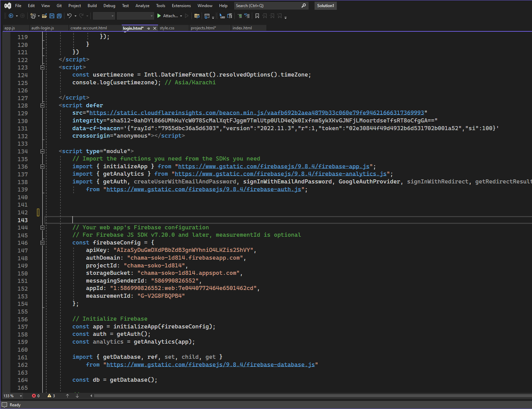This screenshot has height=409, width=532.
Task: Toggle a bookmark using the bookmark icon
Action: (x=257, y=16)
